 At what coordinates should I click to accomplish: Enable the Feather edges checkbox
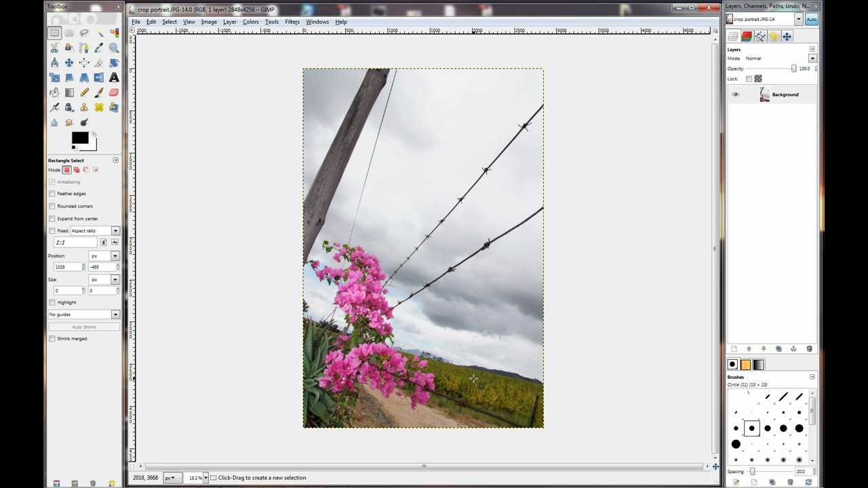coord(52,194)
